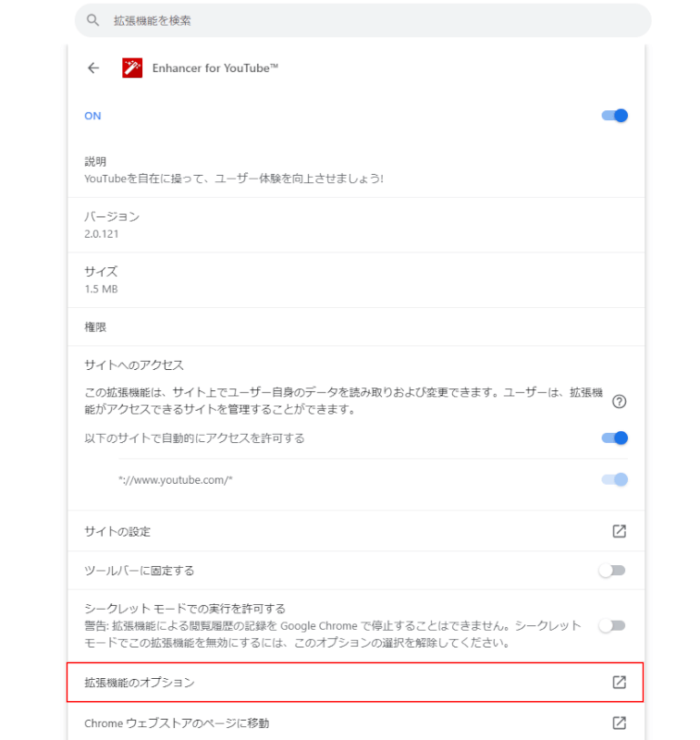Click Chrome ウェブストアのページに移動 label
Image resolution: width=700 pixels, height=740 pixels.
coord(177,723)
